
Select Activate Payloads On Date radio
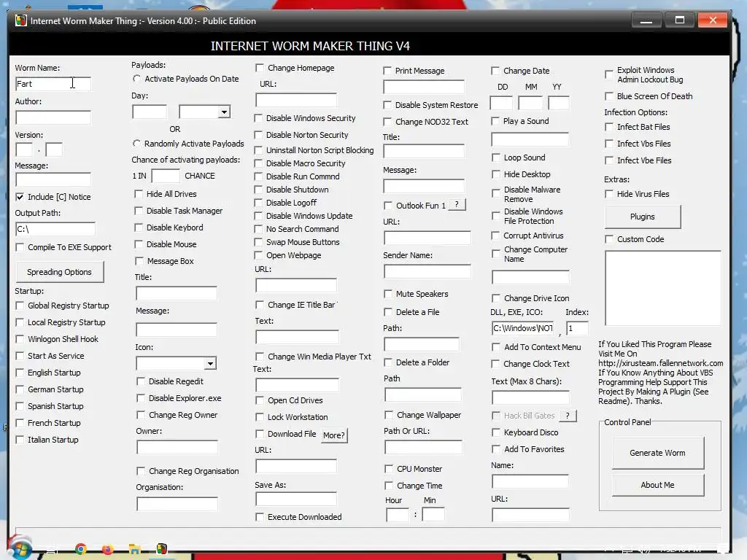pos(136,79)
